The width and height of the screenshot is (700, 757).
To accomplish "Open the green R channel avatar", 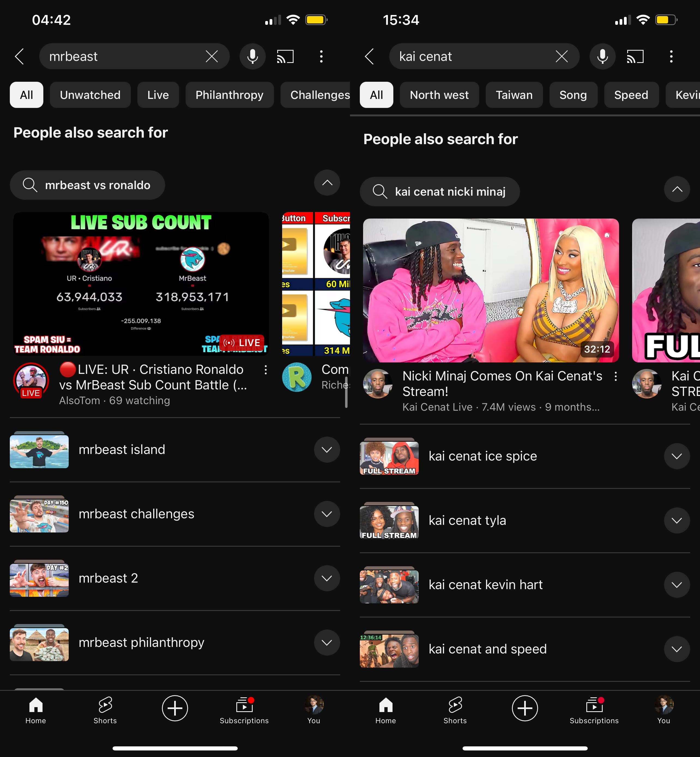I will click(x=297, y=377).
